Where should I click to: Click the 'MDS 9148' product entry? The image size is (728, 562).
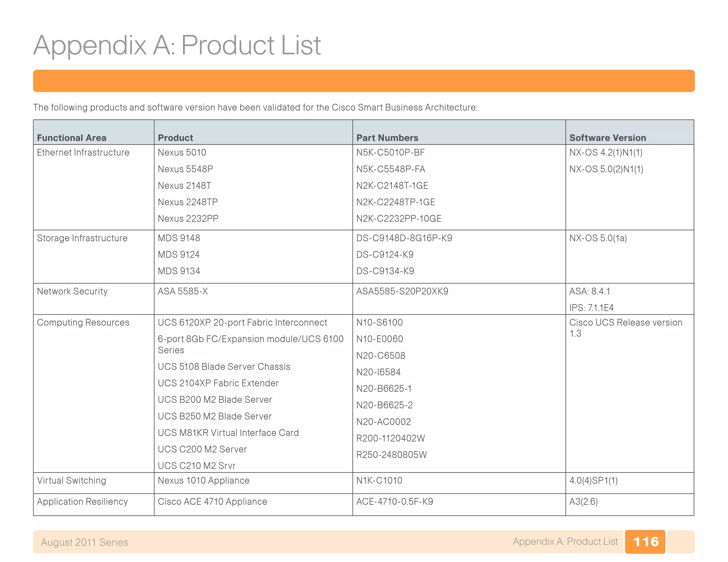(x=179, y=238)
